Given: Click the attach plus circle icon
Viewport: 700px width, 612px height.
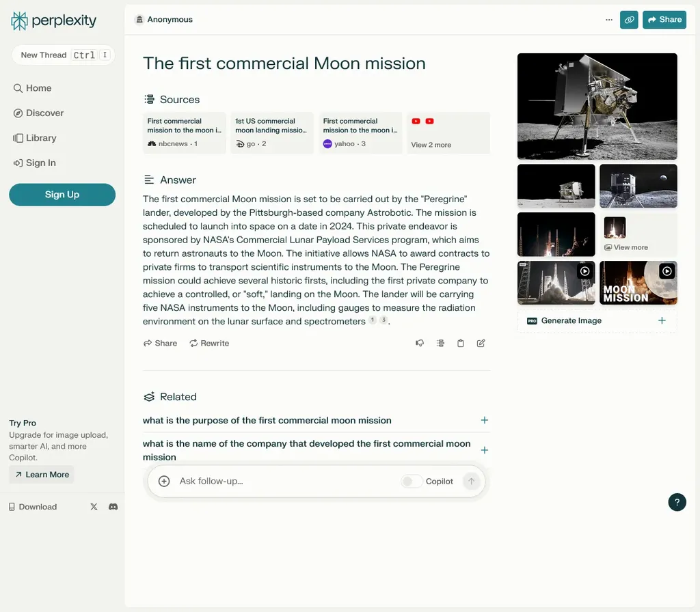Looking at the screenshot, I should (164, 482).
